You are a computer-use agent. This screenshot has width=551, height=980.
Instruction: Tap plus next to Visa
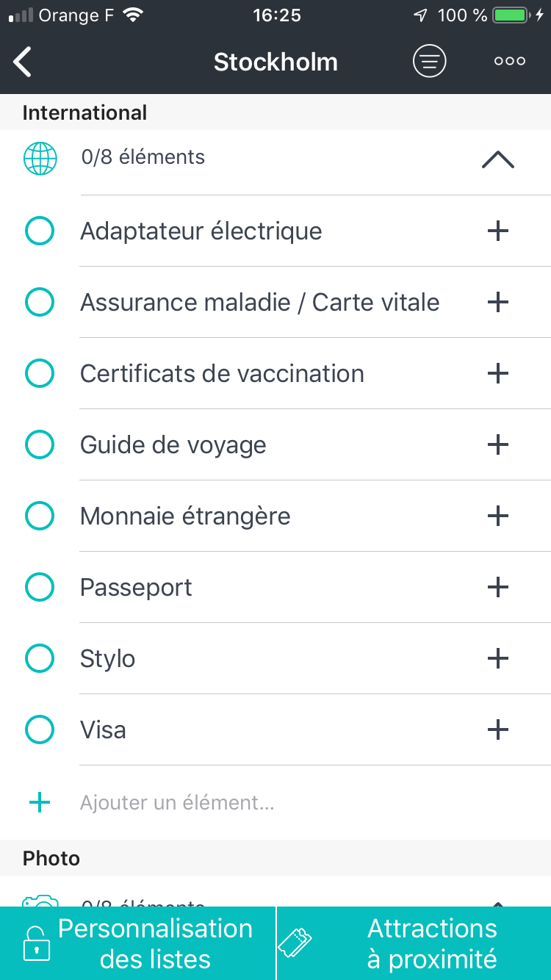[x=497, y=729]
